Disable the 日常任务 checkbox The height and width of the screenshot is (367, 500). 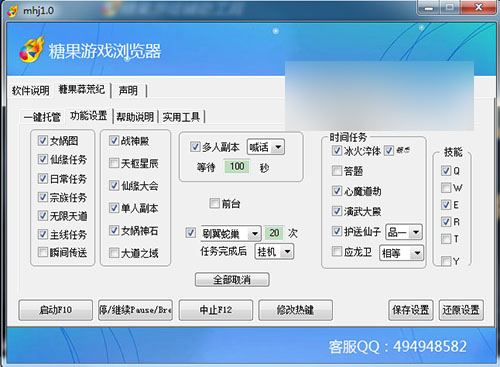[x=43, y=178]
